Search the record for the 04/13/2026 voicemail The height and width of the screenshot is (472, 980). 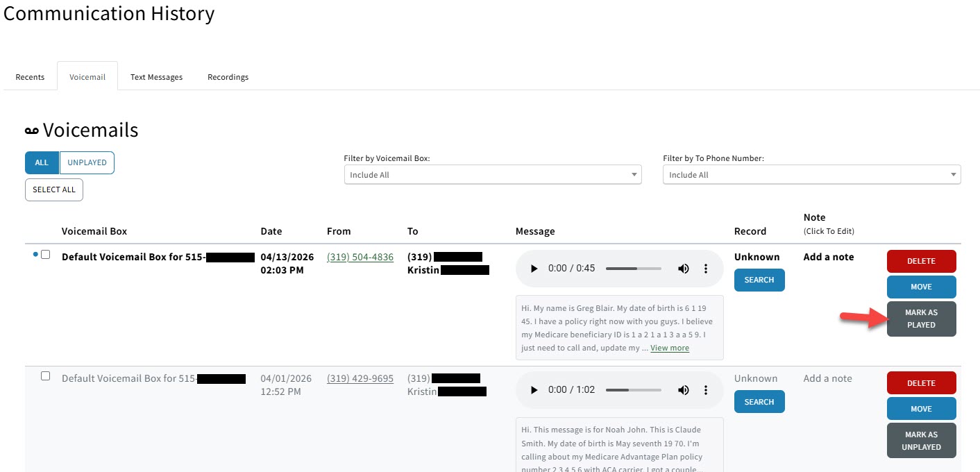(759, 280)
